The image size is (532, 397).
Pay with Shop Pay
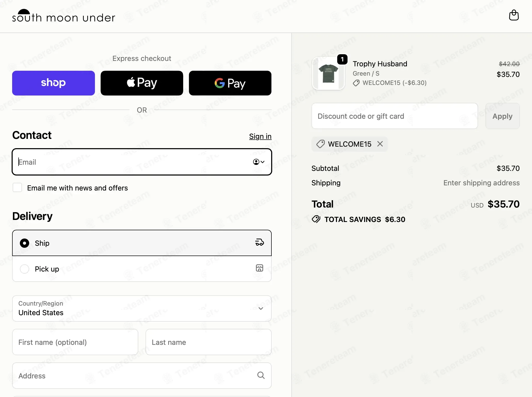[x=53, y=83]
